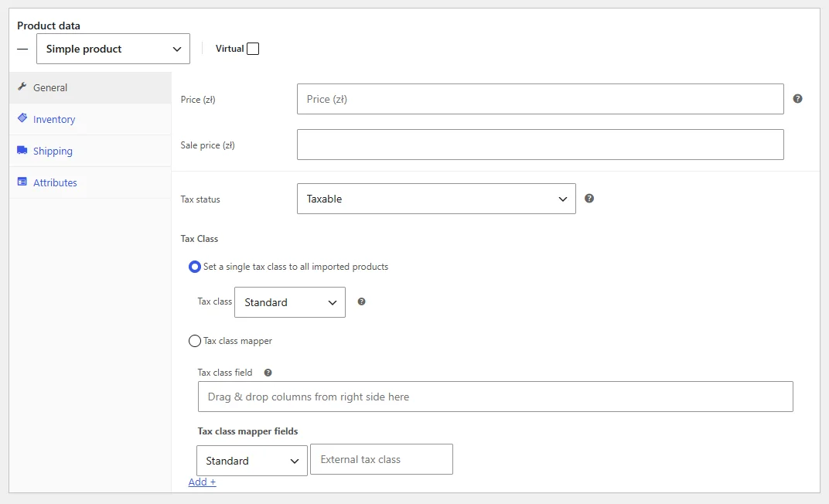Enable the Virtual checkbox
Image resolution: width=829 pixels, height=504 pixels.
pyautogui.click(x=253, y=49)
